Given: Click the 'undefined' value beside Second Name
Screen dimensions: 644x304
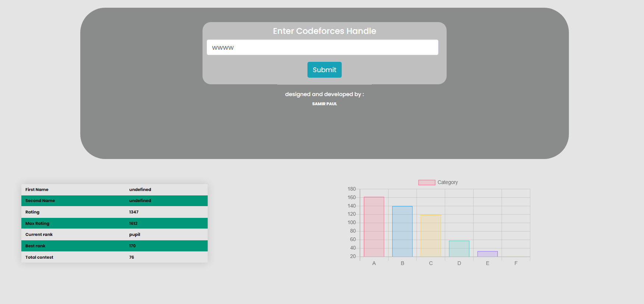Looking at the screenshot, I should 140,201.
